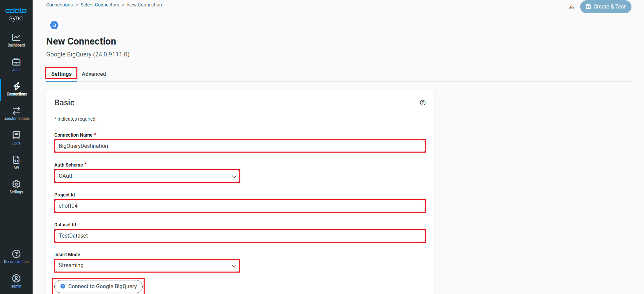Switch to the Advanced tab
This screenshot has height=294, width=644.
pyautogui.click(x=94, y=74)
